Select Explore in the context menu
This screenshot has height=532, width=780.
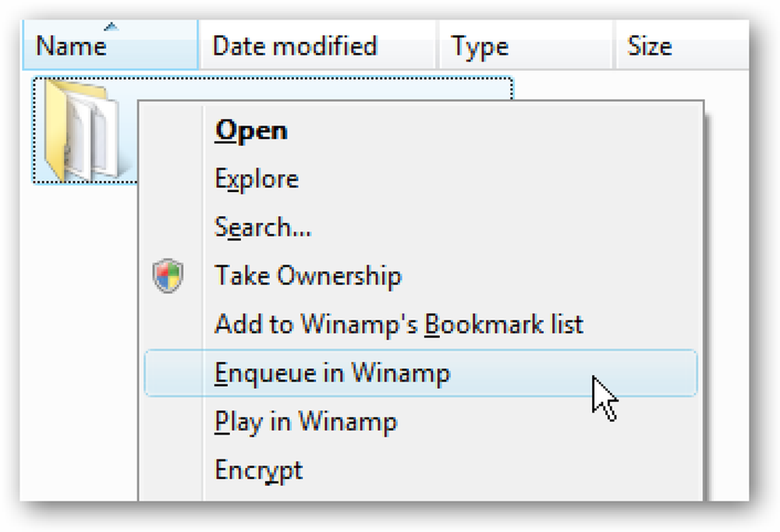420,179
